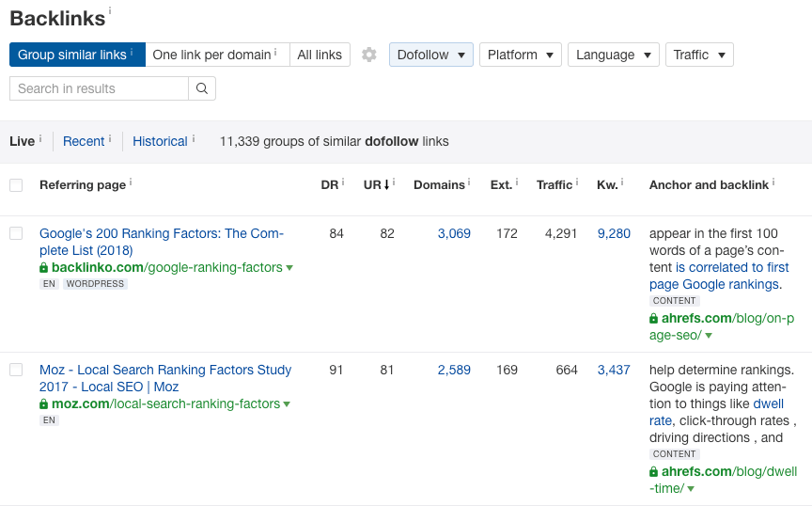The image size is (812, 506).
Task: Select the Live index tab
Action: pos(23,141)
